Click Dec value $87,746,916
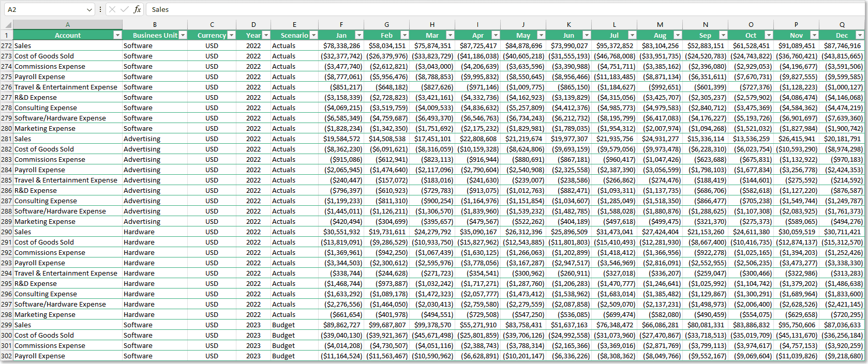This screenshot has width=868, height=364. pyautogui.click(x=842, y=45)
